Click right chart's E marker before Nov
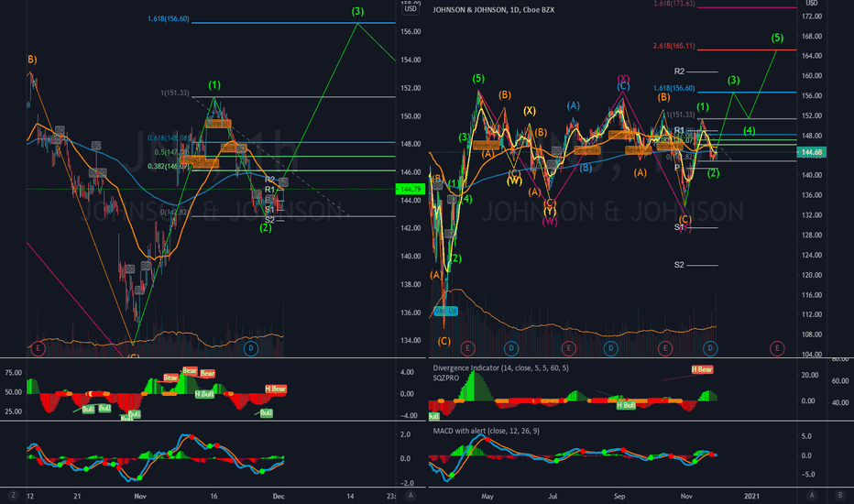Viewport: 854px width, 504px height. 664,348
